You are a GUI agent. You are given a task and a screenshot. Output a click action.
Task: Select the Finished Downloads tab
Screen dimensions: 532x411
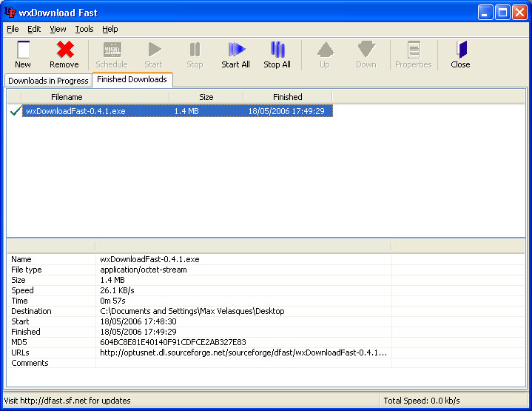132,79
